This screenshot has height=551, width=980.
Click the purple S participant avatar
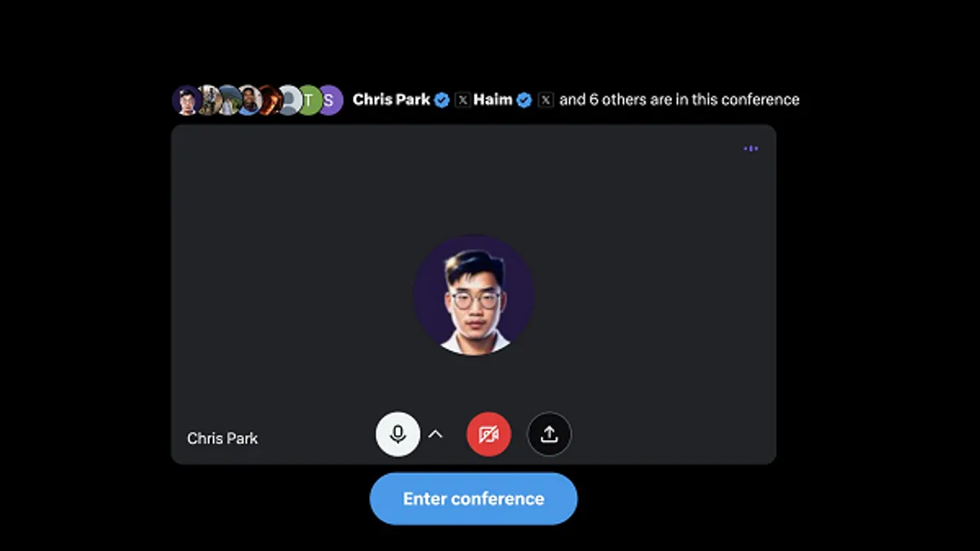(x=328, y=100)
